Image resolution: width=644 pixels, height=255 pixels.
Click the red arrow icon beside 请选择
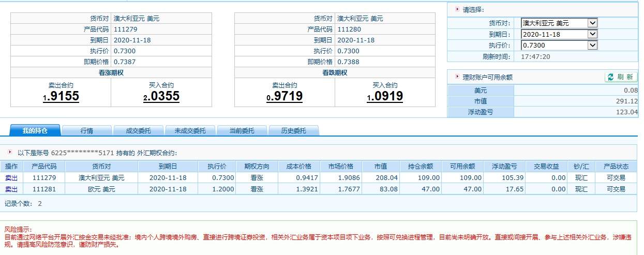[x=457, y=9]
